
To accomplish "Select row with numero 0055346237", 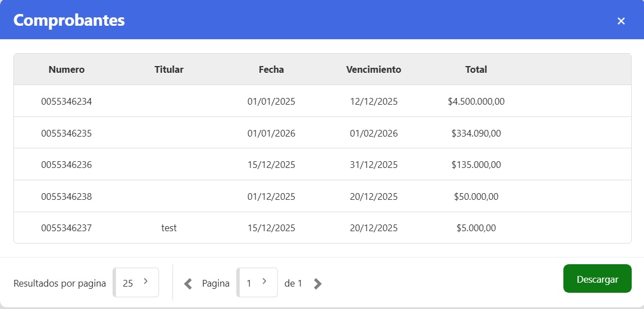I will (67, 228).
